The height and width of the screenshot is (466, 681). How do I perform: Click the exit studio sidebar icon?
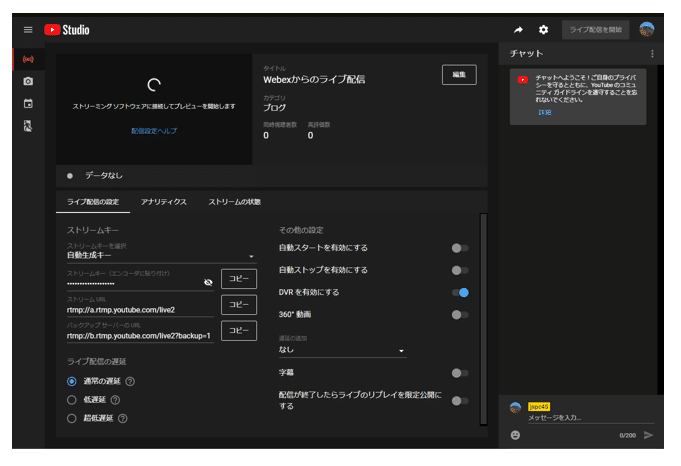28,126
